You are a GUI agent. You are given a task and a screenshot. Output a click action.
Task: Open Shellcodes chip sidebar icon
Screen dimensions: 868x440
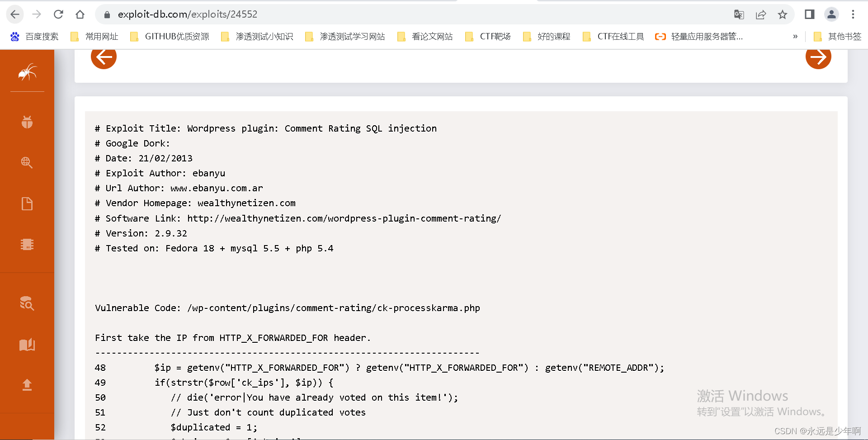click(27, 244)
